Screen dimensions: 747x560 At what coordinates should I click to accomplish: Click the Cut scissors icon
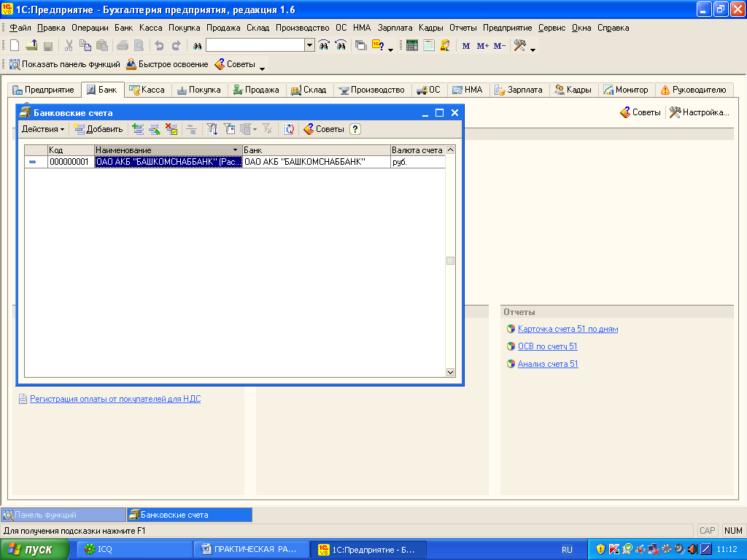[x=69, y=46]
